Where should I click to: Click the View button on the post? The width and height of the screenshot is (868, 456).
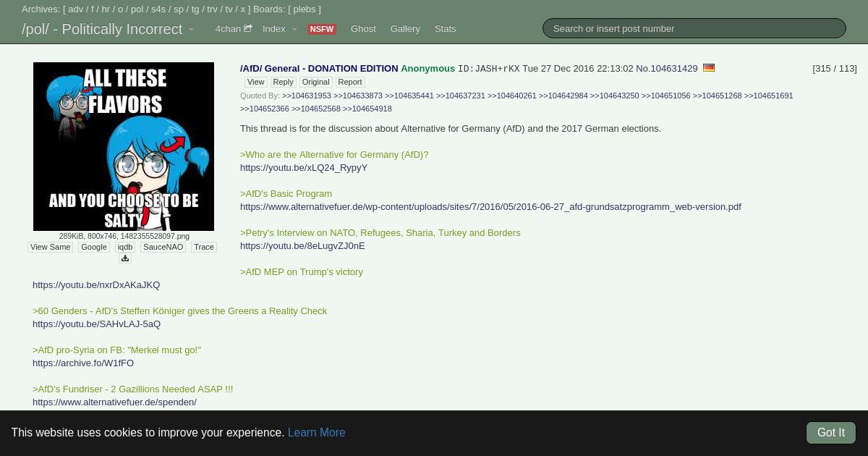point(256,82)
